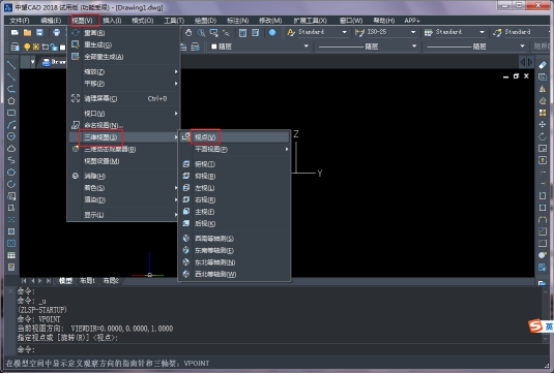Expand the 平面视图(P) submenu
Viewport: 554px width, 374px height.
pyautogui.click(x=234, y=149)
